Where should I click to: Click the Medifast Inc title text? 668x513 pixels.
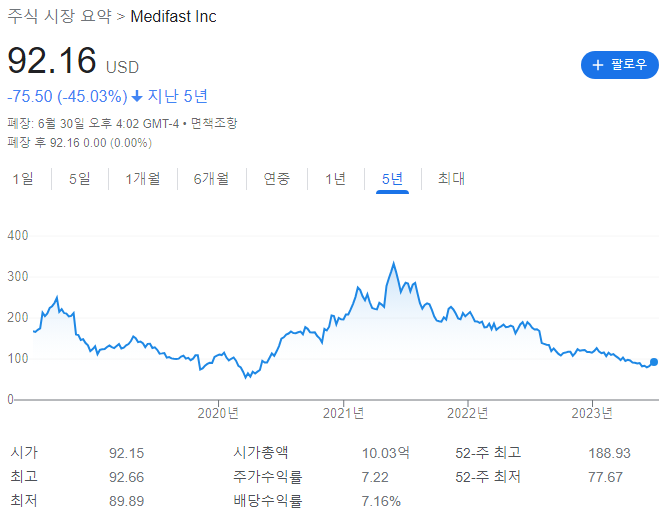tap(173, 17)
